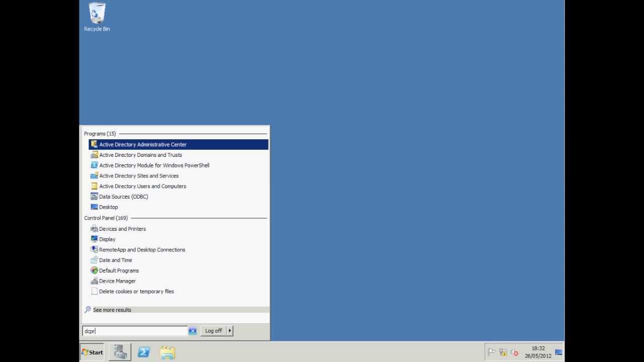Open Windows Explorer from the taskbar
This screenshot has width=644, height=362.
coord(168,352)
